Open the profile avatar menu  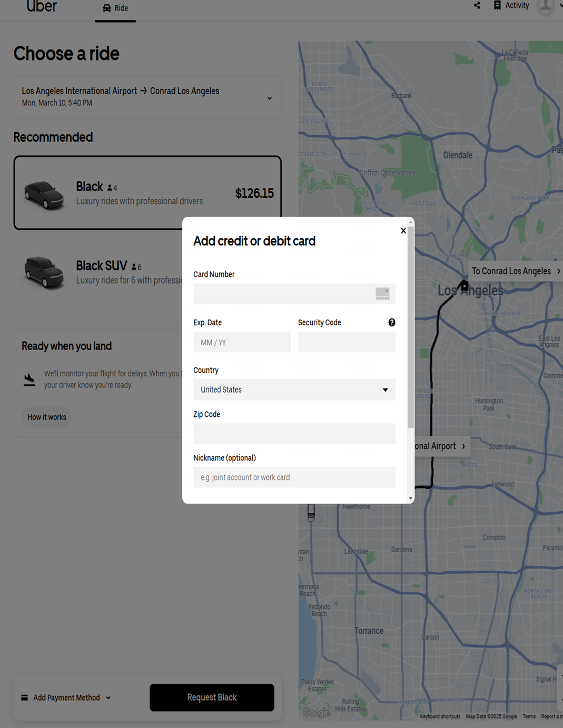click(x=546, y=6)
